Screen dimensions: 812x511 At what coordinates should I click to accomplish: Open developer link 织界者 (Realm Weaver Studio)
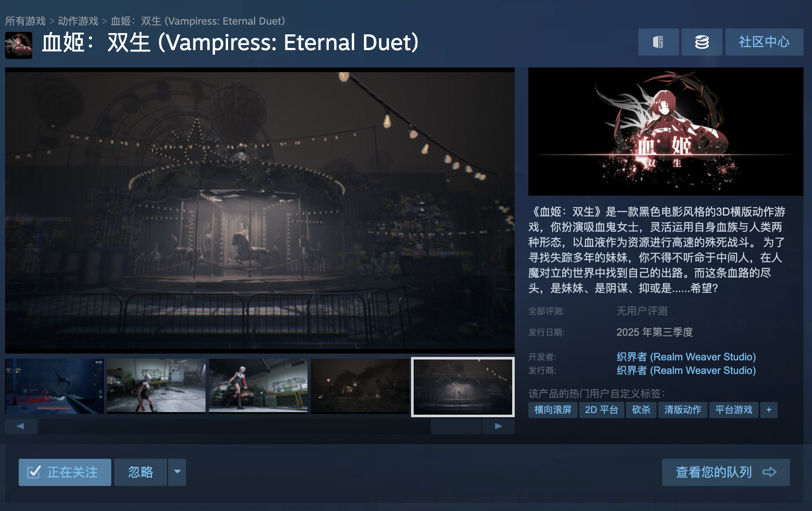click(x=686, y=357)
